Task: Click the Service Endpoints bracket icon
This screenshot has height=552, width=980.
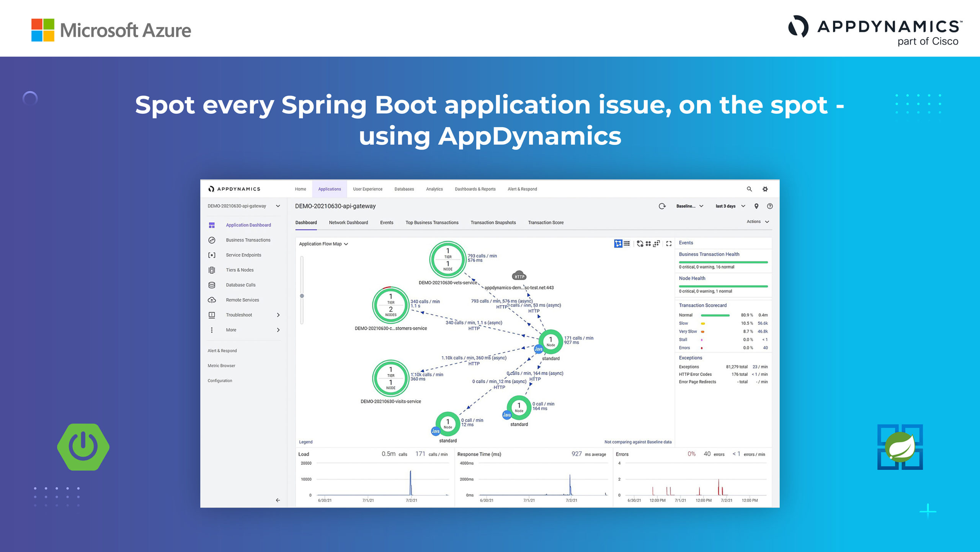Action: [x=212, y=255]
